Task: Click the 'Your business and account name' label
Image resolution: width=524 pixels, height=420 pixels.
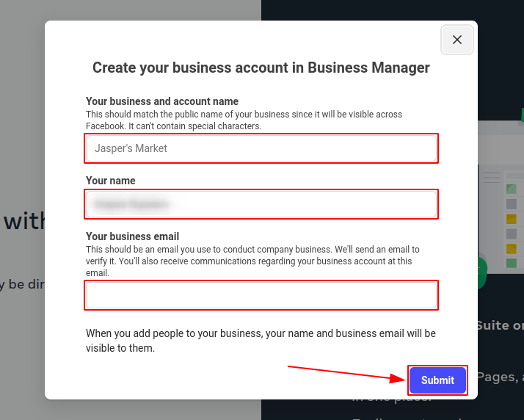Action: coord(162,101)
